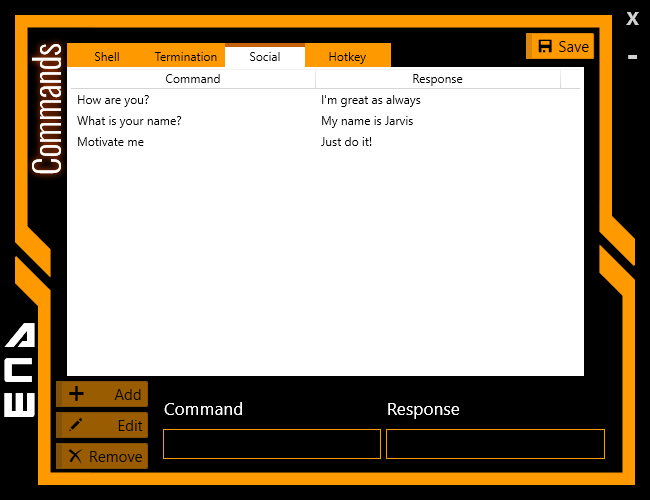Select the 'How are you?' command row
This screenshot has width=650, height=500.
tap(113, 100)
